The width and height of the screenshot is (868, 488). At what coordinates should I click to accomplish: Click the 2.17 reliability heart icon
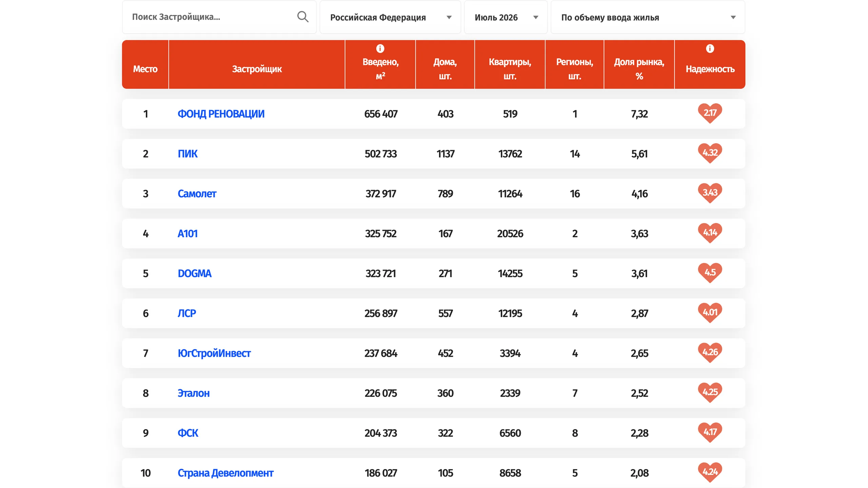coord(710,113)
